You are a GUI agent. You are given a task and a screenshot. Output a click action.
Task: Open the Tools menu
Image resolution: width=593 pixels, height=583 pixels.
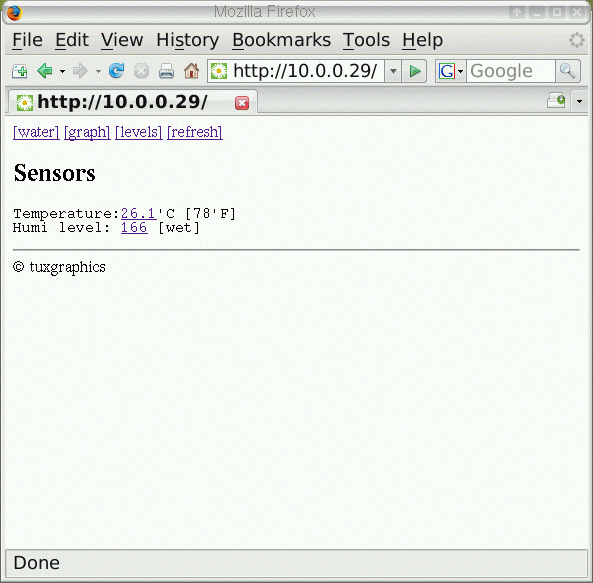coord(366,40)
